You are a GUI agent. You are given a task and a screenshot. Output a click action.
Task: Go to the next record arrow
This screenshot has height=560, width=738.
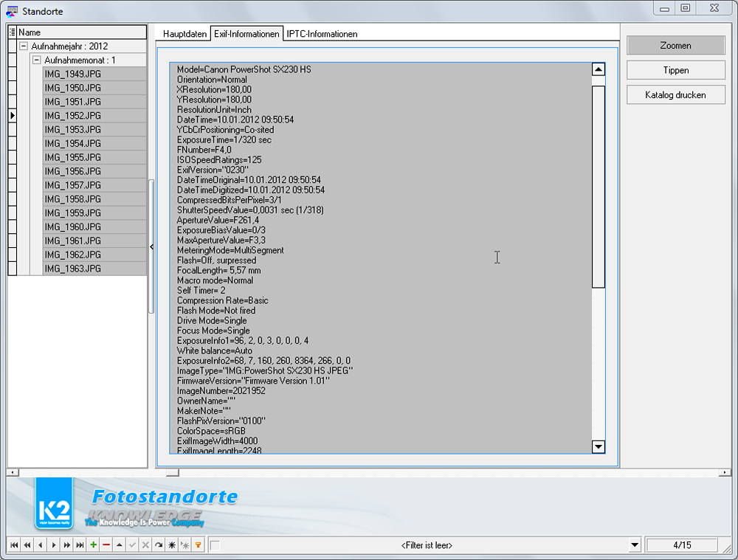[x=54, y=545]
